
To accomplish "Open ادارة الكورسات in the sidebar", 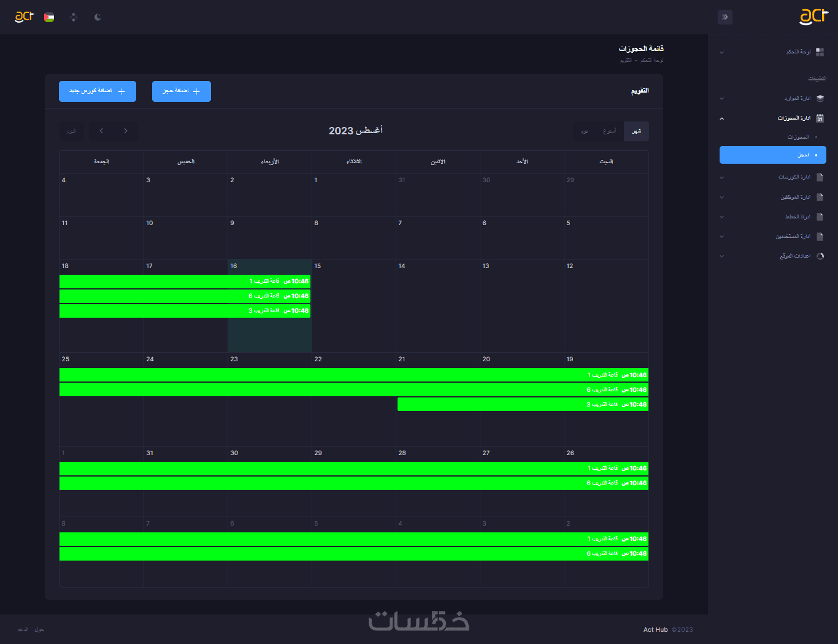I will [773, 177].
